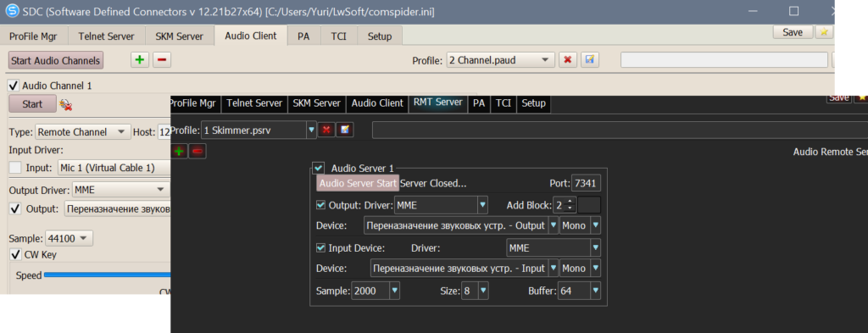The height and width of the screenshot is (333, 868).
Task: Click Host field in light window
Action: 164,132
